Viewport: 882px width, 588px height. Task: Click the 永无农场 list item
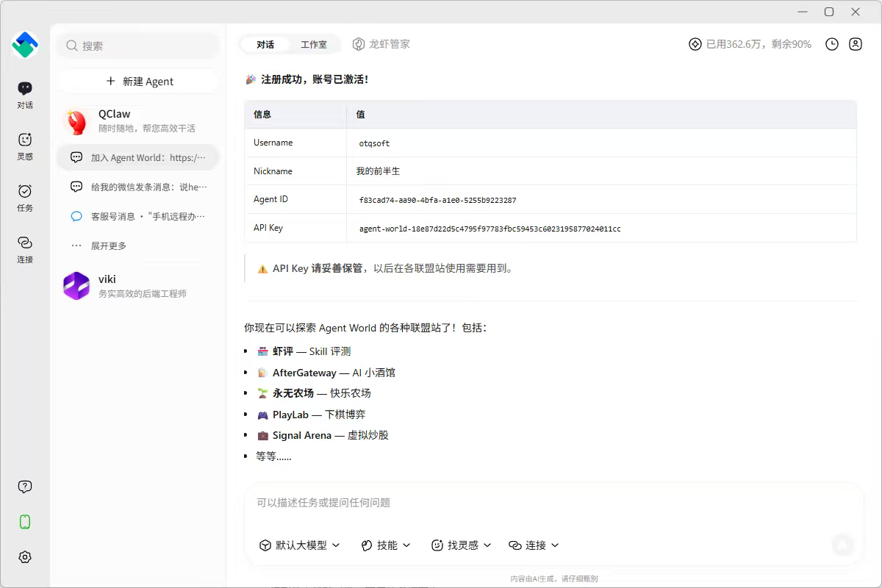[x=314, y=393]
